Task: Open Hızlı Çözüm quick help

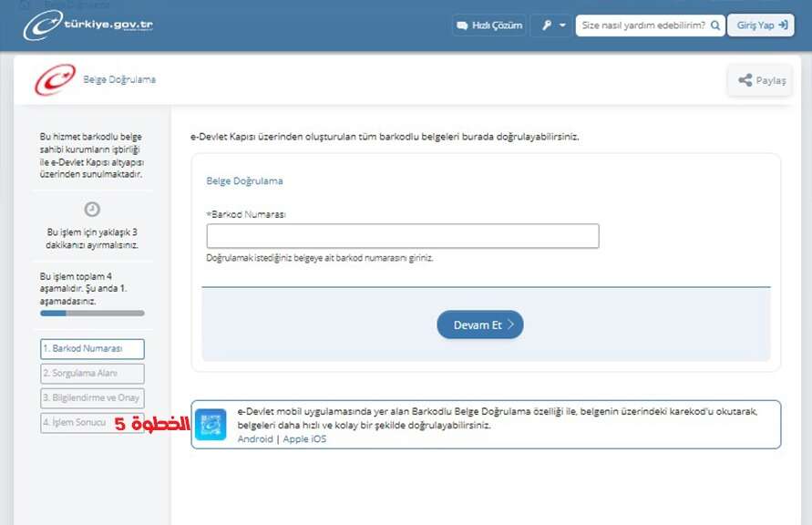Action: [489, 26]
